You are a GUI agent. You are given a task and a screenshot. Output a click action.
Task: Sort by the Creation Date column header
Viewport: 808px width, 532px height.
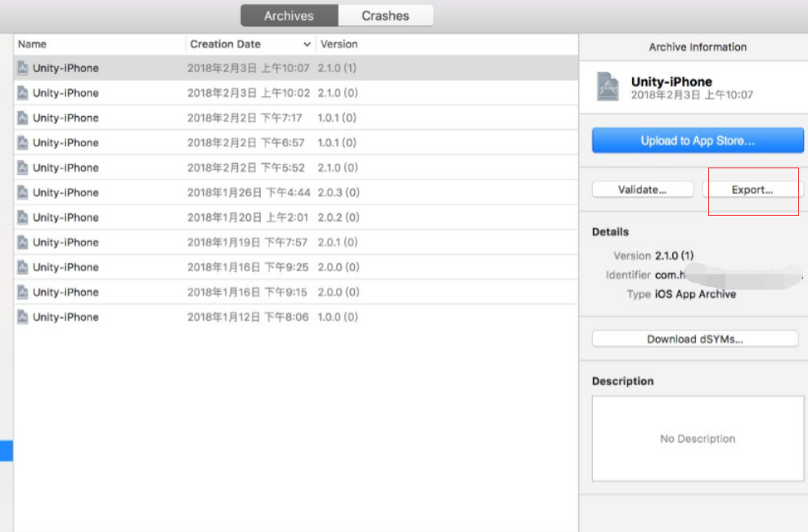point(225,44)
